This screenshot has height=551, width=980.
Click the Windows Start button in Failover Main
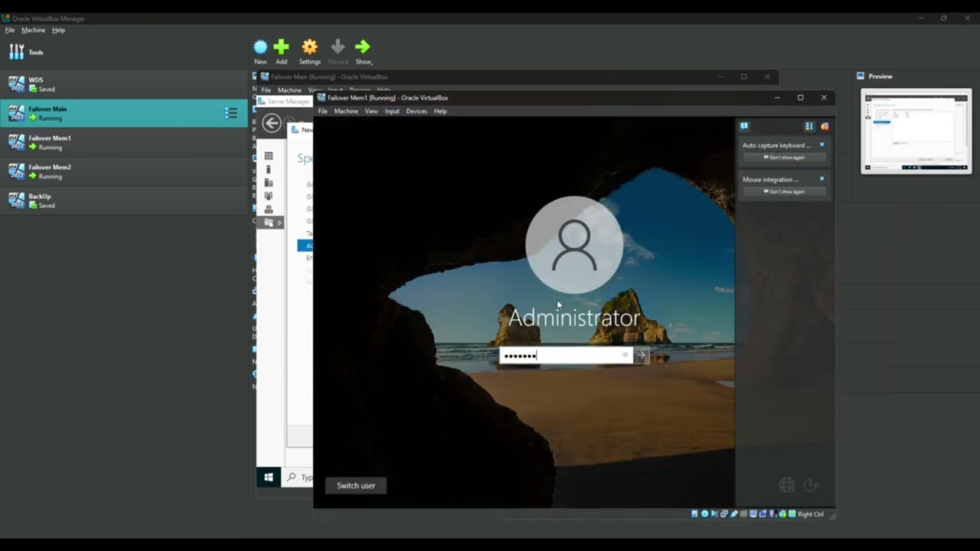coord(269,478)
